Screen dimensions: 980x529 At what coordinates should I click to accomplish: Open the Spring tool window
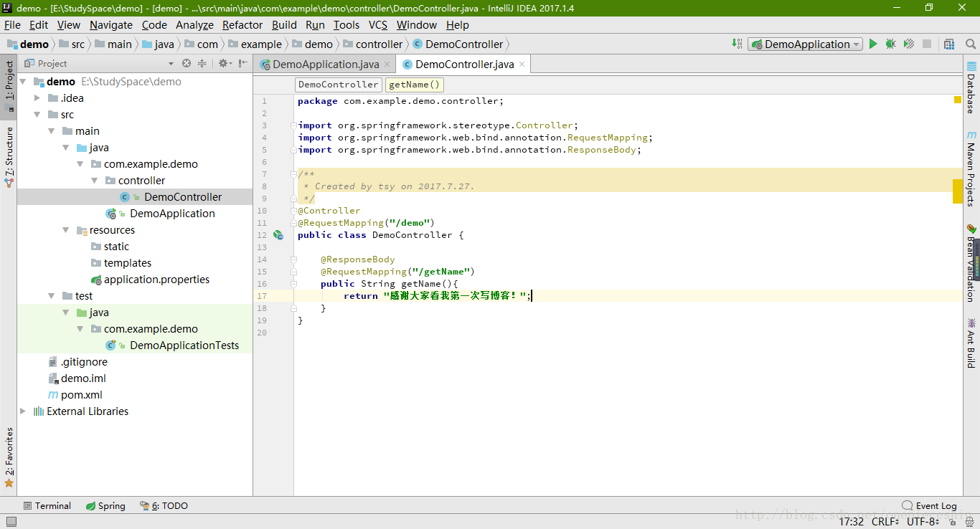point(105,505)
